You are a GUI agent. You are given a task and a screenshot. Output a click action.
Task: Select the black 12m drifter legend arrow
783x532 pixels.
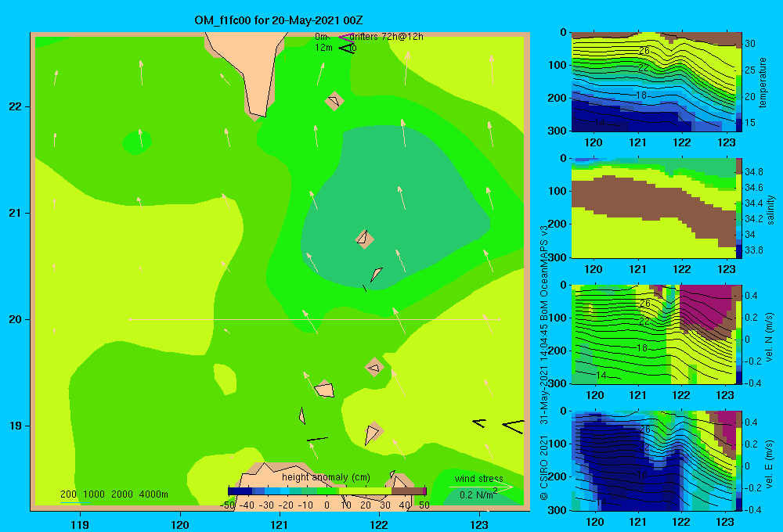347,48
